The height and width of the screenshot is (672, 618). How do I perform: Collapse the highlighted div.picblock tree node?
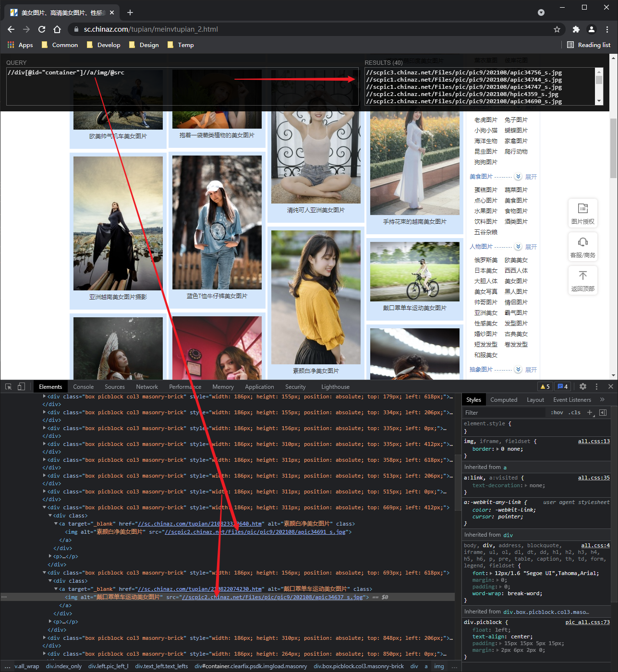pos(44,572)
